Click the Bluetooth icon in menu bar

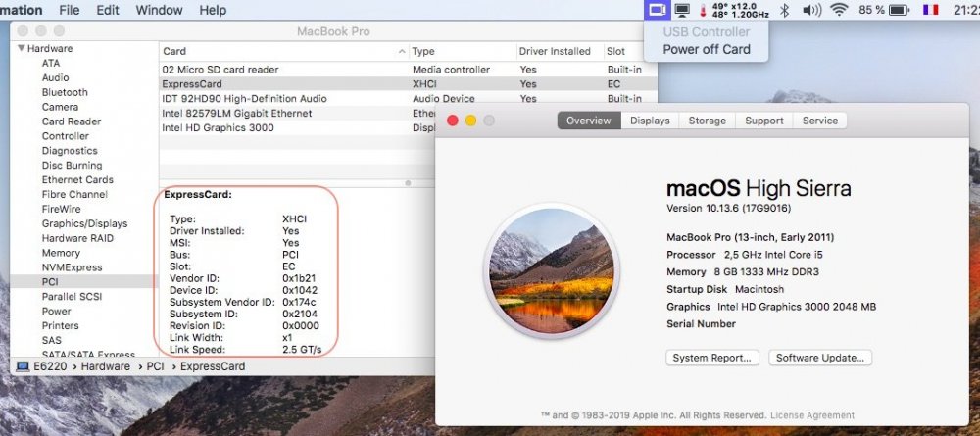784,11
